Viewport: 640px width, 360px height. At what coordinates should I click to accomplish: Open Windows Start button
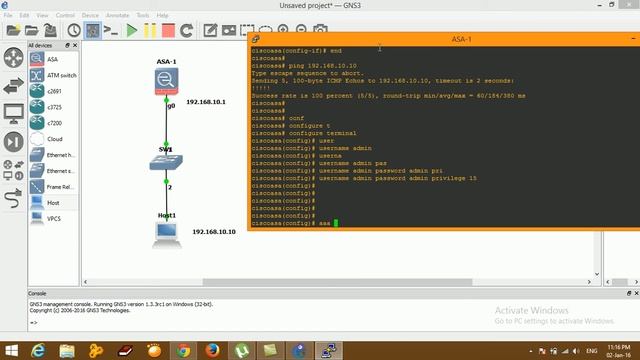point(11,351)
